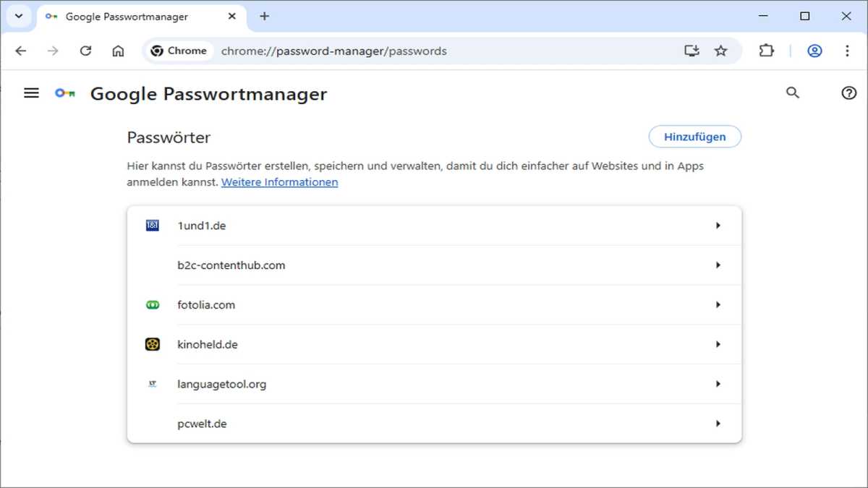
Task: Open the kinoheld.de password entry
Action: click(434, 344)
